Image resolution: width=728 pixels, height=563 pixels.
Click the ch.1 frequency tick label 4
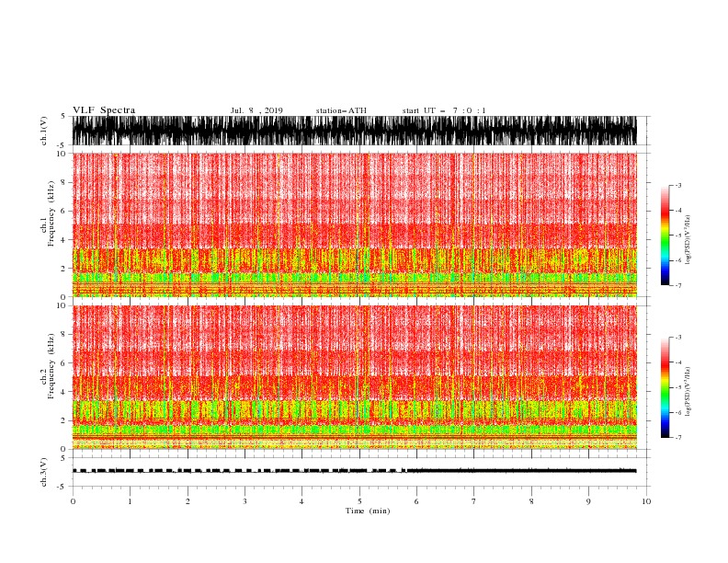tap(63, 240)
